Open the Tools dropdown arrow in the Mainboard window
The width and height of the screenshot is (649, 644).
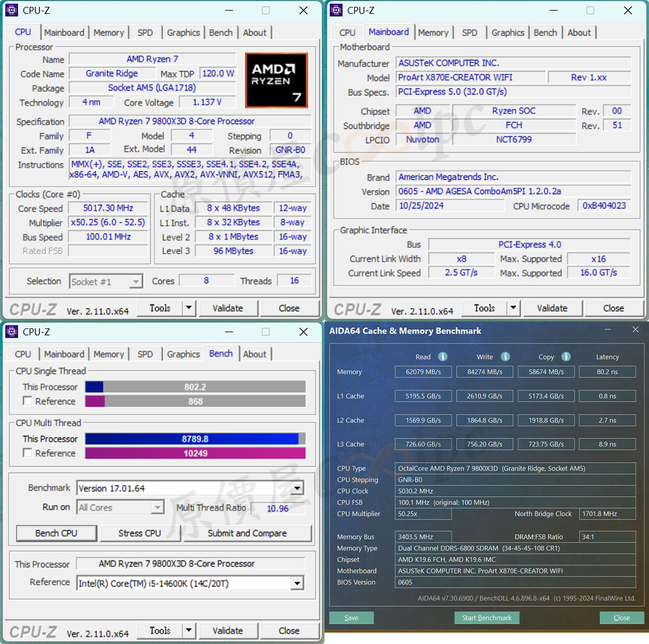pyautogui.click(x=513, y=308)
